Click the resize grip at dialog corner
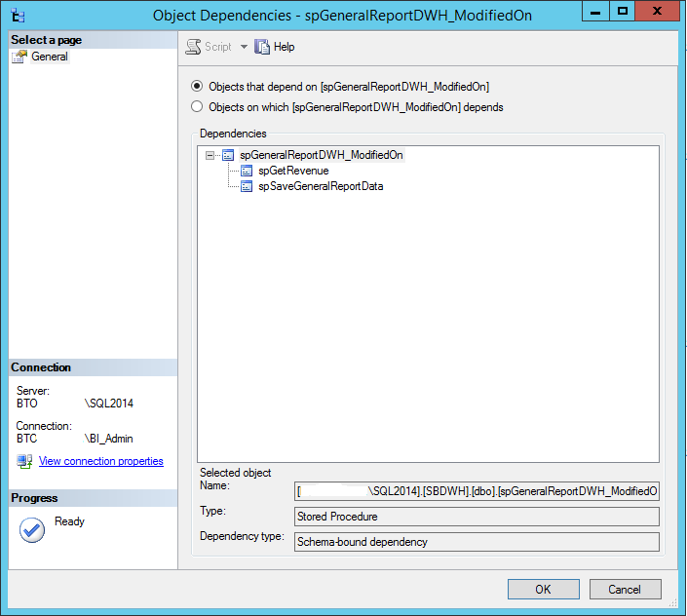 click(x=673, y=603)
